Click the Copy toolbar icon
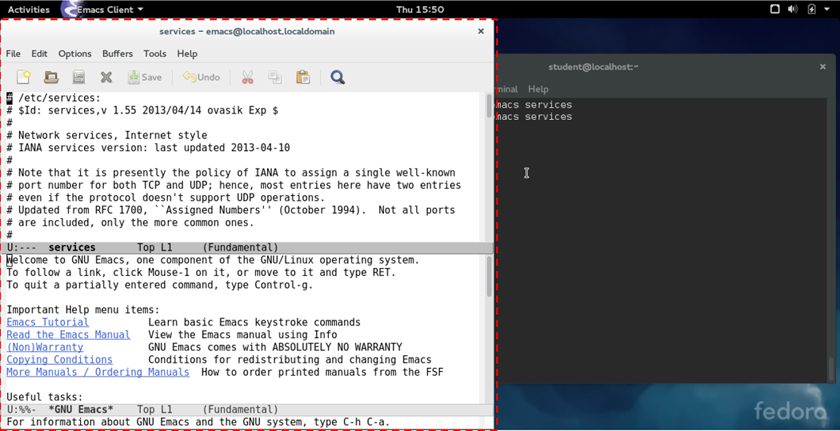The image size is (840, 431). click(x=274, y=77)
